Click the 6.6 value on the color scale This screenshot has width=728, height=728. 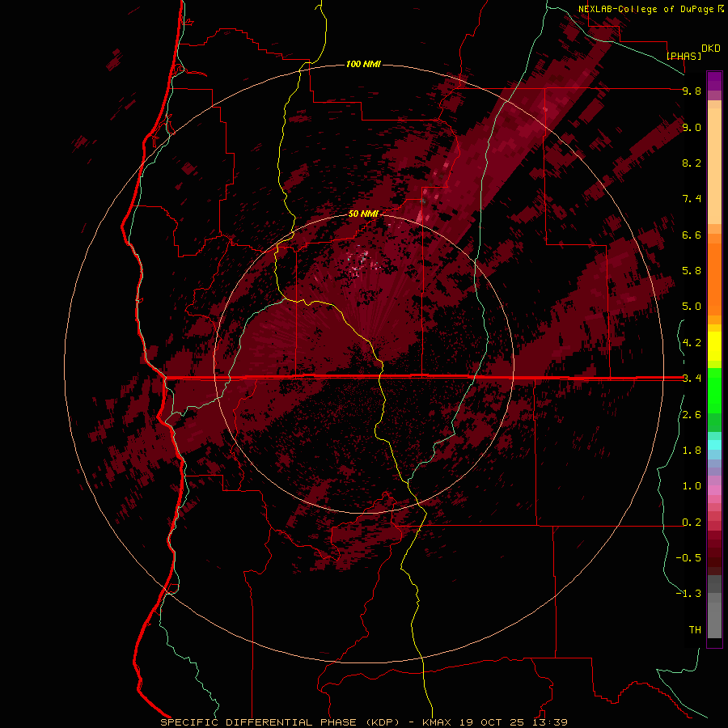point(692,235)
